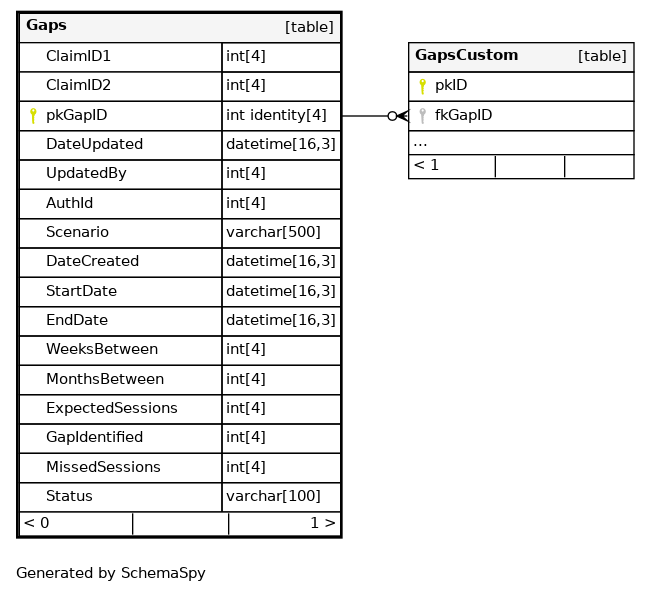649x593 pixels.
Task: Click the yellow key icon beside pkGapID
Action: pos(33,116)
